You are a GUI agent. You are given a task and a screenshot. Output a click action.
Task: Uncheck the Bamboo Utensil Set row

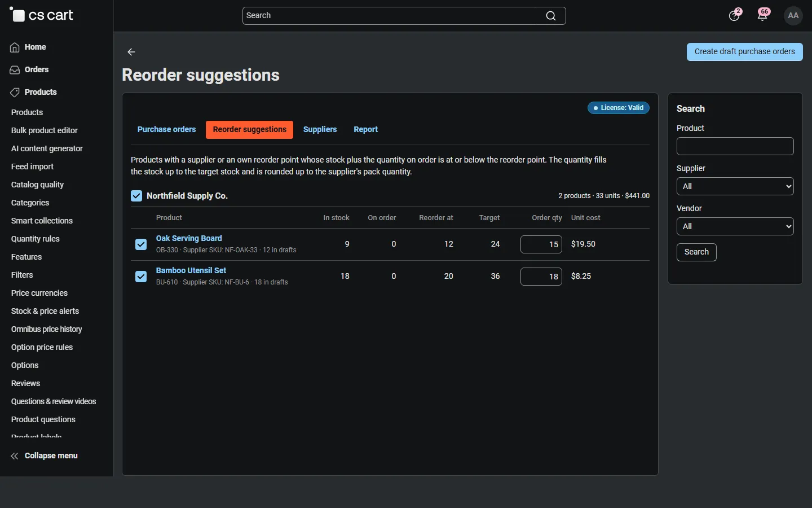141,277
